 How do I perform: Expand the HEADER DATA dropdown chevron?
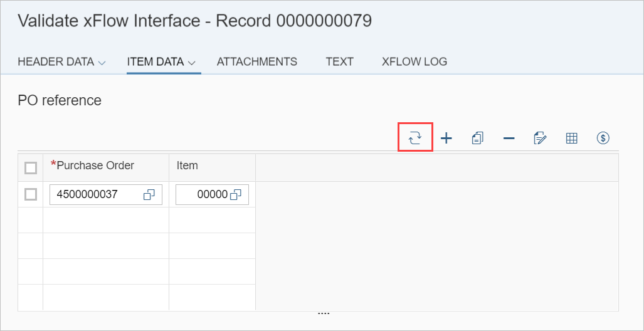[x=102, y=63]
